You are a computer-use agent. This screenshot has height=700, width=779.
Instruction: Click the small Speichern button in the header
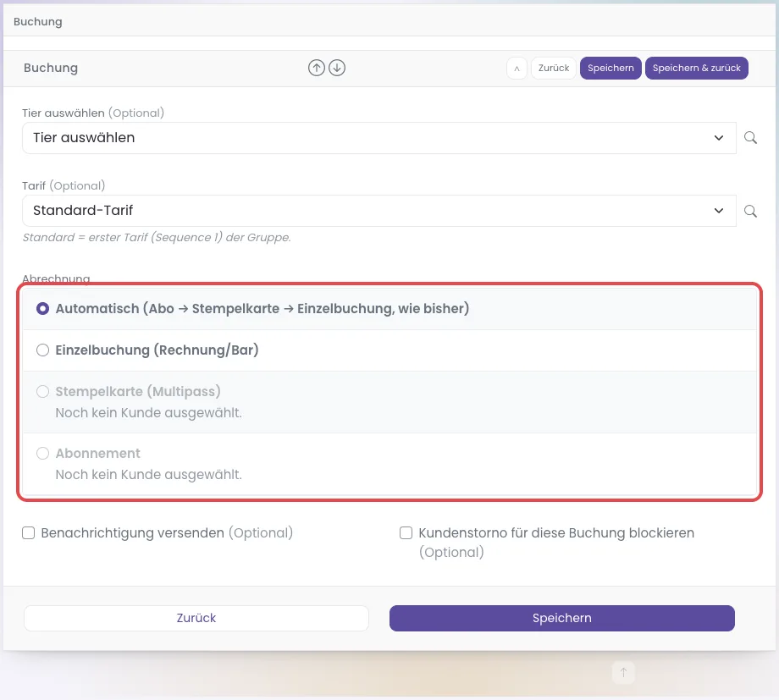click(x=610, y=68)
